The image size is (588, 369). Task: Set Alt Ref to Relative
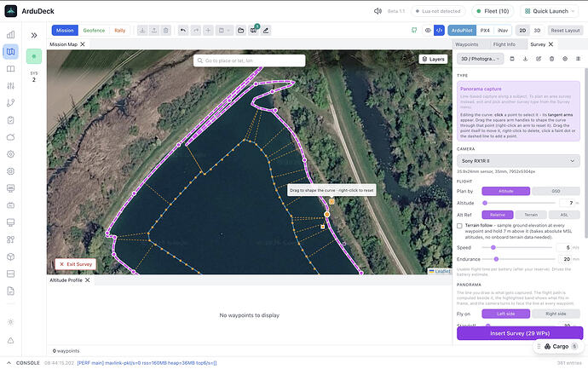point(498,215)
